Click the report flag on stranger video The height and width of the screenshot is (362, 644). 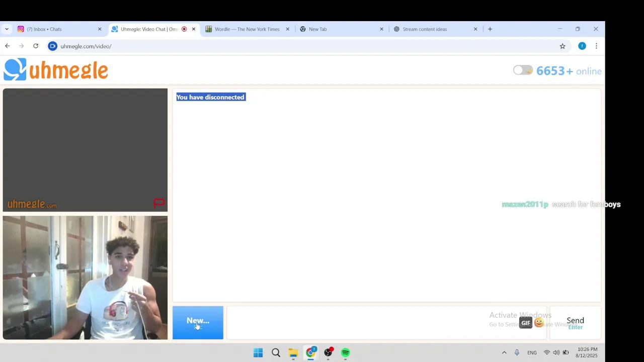tap(159, 203)
